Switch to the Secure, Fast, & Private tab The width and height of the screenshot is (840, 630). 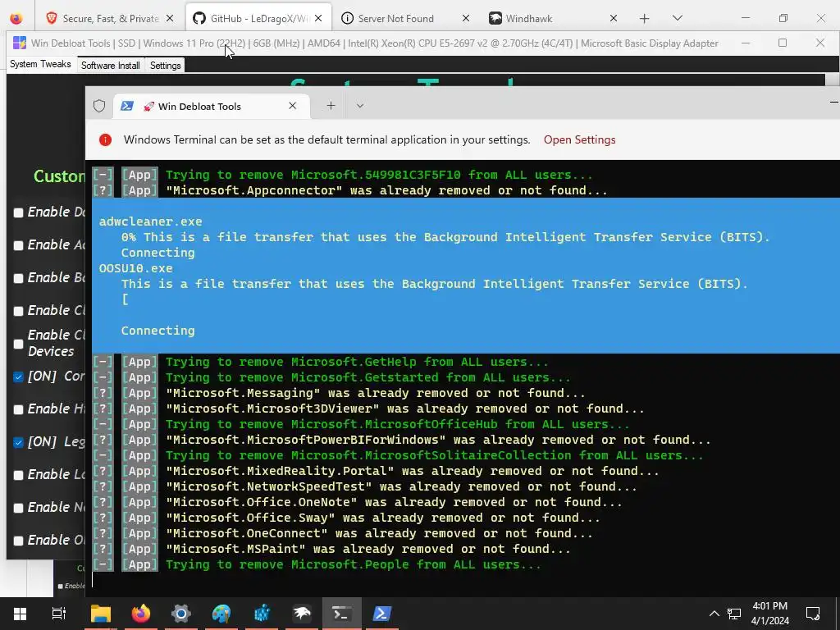[111, 18]
